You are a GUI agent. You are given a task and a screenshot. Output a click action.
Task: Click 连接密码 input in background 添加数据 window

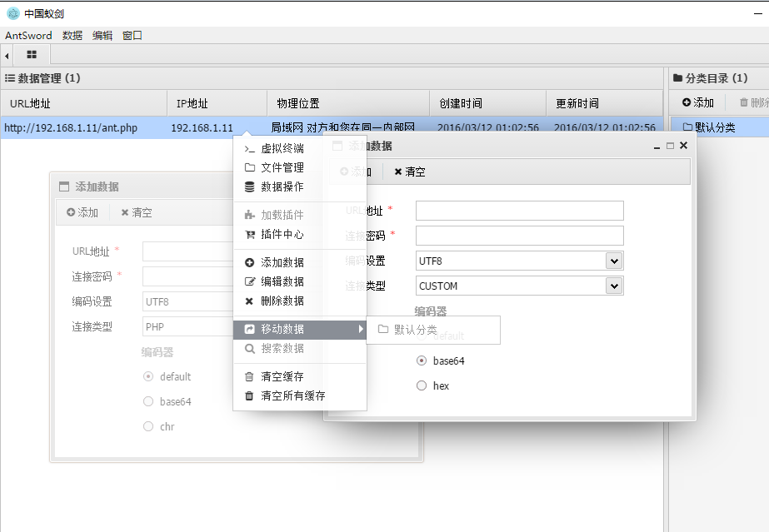187,276
